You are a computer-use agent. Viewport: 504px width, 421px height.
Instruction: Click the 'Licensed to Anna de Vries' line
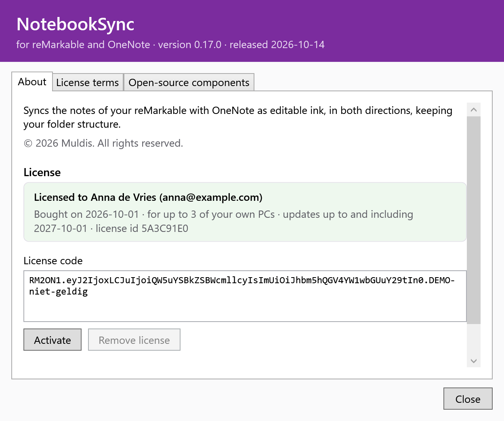pos(148,197)
